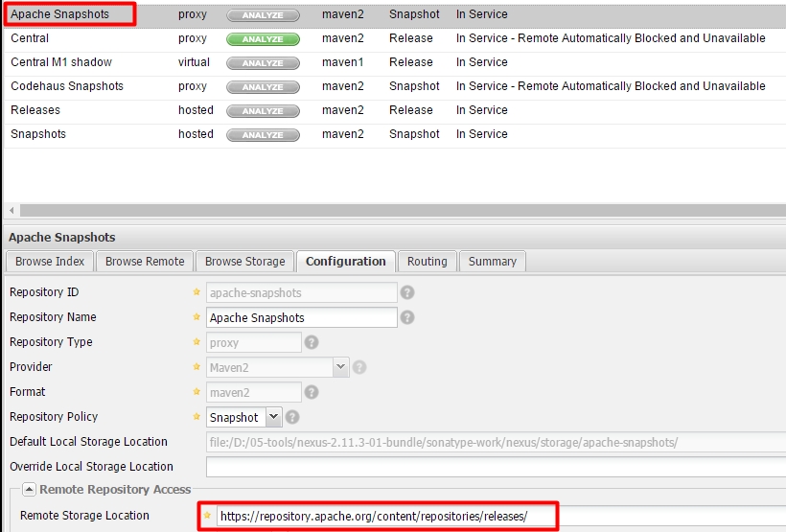Analyze the Central M1 shadow repository
786x532 pixels.
click(264, 63)
